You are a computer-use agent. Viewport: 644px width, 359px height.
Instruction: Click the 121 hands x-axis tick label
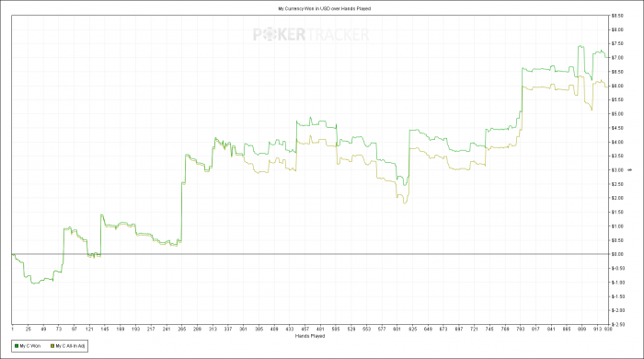point(89,330)
